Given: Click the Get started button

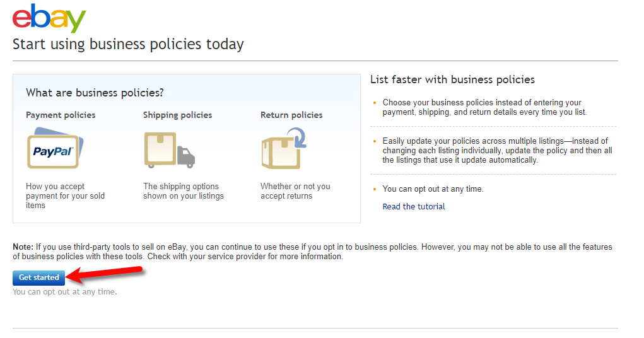Looking at the screenshot, I should coord(38,277).
